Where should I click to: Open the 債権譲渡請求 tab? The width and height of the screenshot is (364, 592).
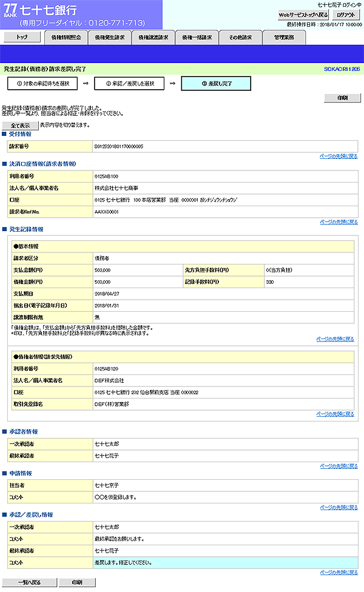153,38
